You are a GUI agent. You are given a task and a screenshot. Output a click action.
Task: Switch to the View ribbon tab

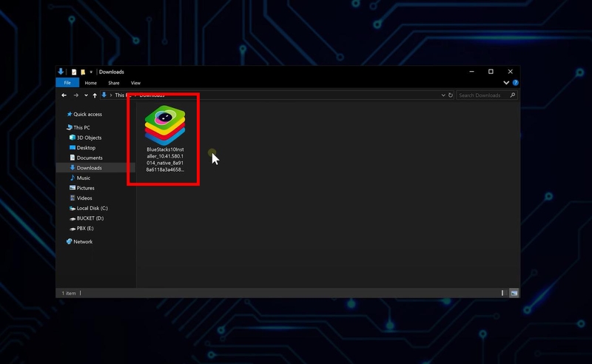coord(135,83)
